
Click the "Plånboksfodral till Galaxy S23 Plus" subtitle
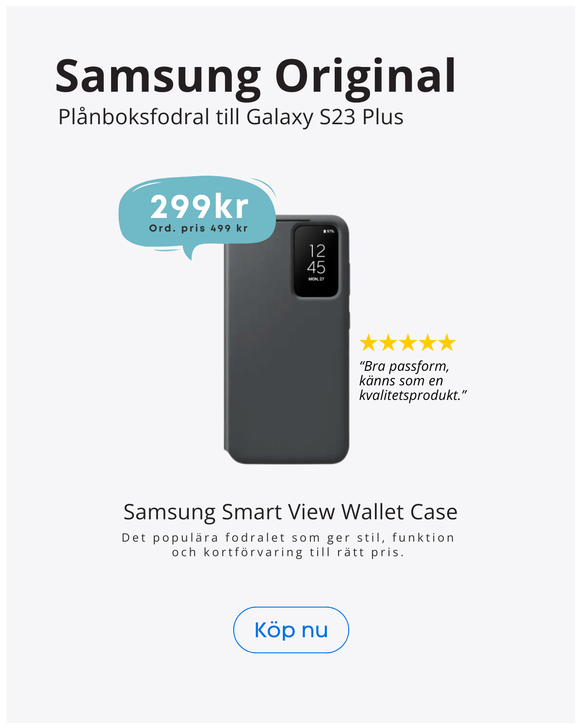point(231,117)
